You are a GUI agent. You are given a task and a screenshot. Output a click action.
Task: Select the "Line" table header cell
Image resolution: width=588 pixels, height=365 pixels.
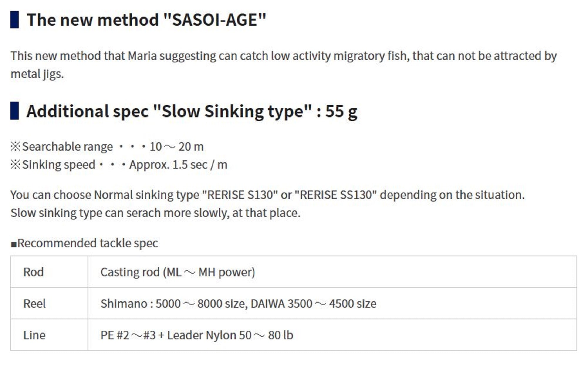pos(34,335)
